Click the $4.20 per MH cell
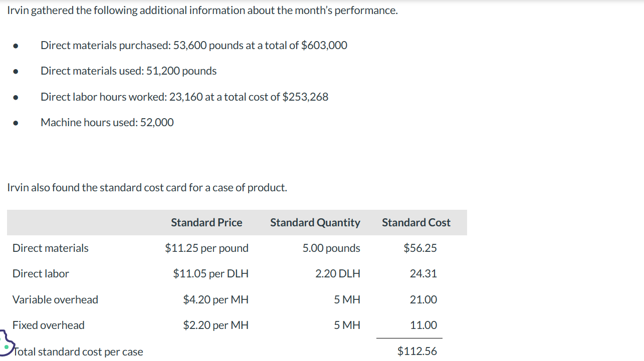This screenshot has width=644, height=361. click(216, 300)
